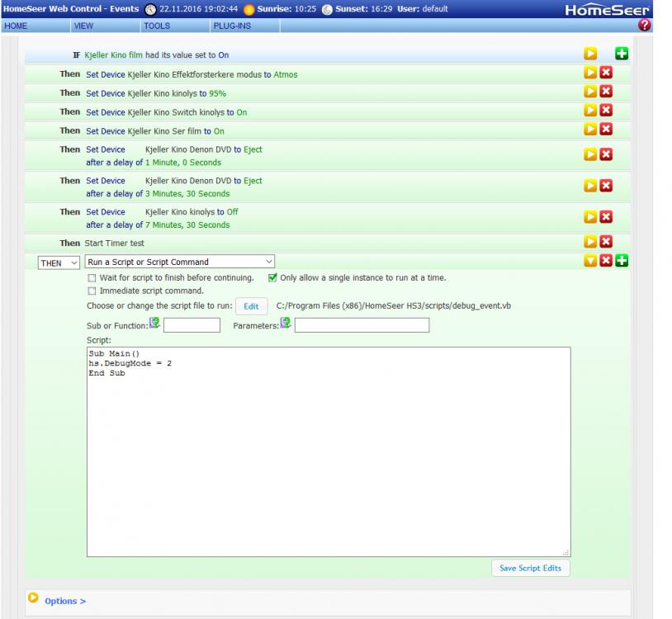Enable Wait for script to finish checkbox
The image size is (672, 619).
(x=92, y=278)
